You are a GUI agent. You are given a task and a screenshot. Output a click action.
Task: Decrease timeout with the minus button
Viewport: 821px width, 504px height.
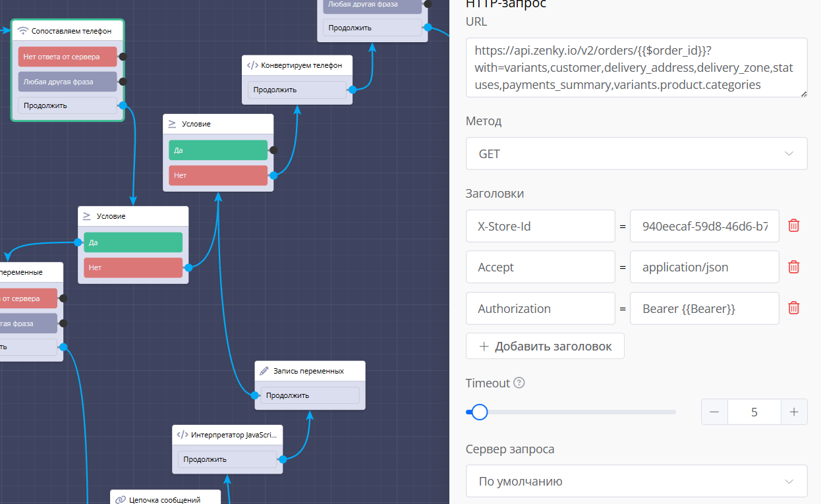point(715,412)
